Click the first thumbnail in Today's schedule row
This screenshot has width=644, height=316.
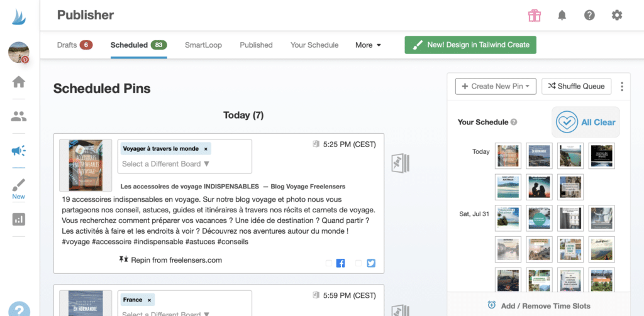tap(508, 156)
